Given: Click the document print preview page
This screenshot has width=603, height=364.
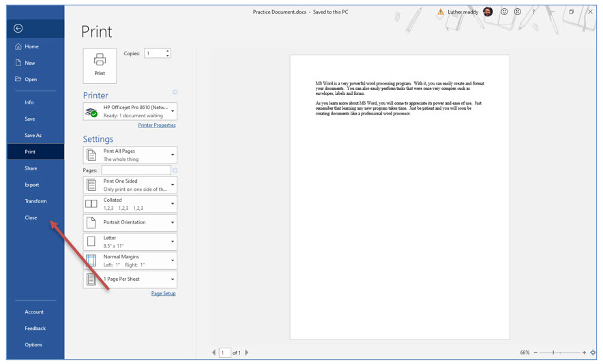Looking at the screenshot, I should point(400,197).
